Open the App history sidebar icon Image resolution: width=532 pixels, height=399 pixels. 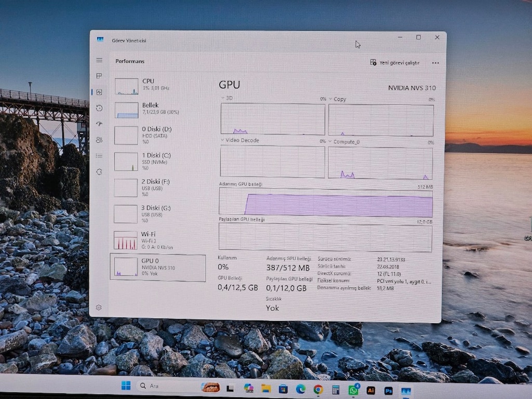(99, 108)
